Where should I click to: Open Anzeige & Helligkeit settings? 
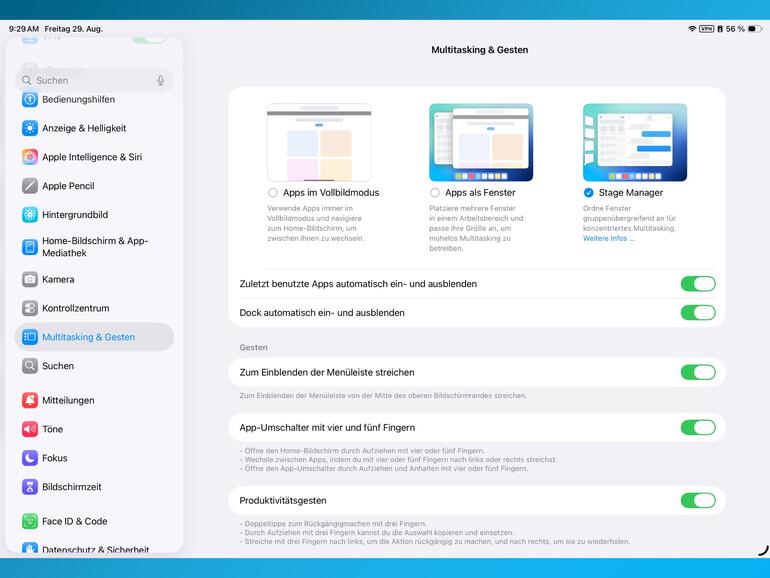point(94,128)
